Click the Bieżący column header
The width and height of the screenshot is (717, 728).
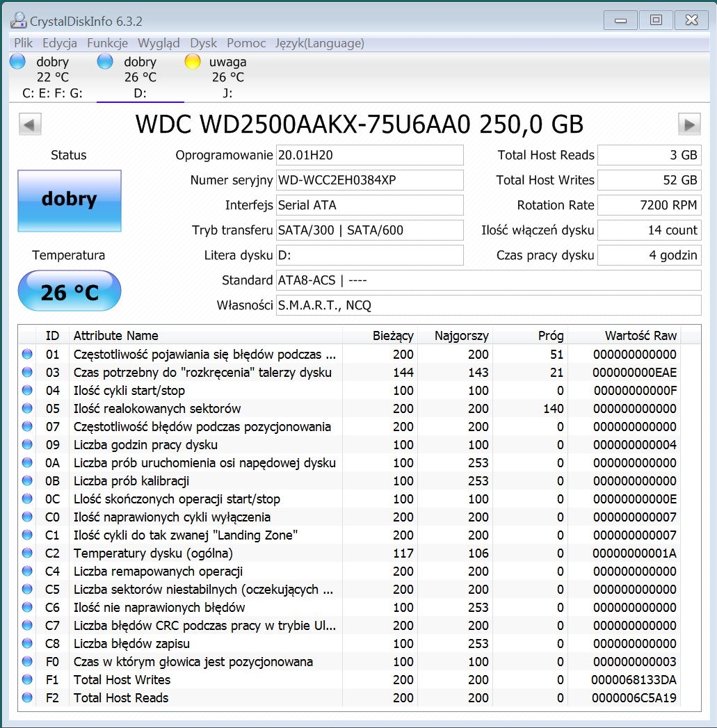[x=380, y=336]
